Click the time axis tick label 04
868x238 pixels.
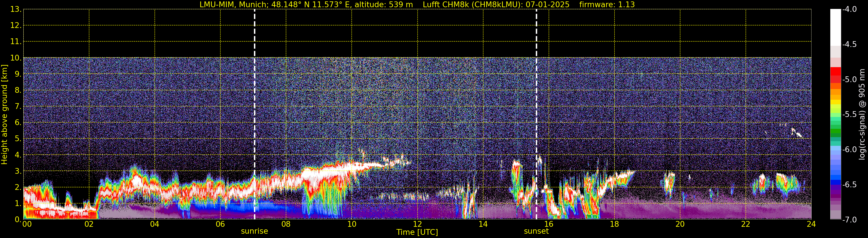coord(155,224)
